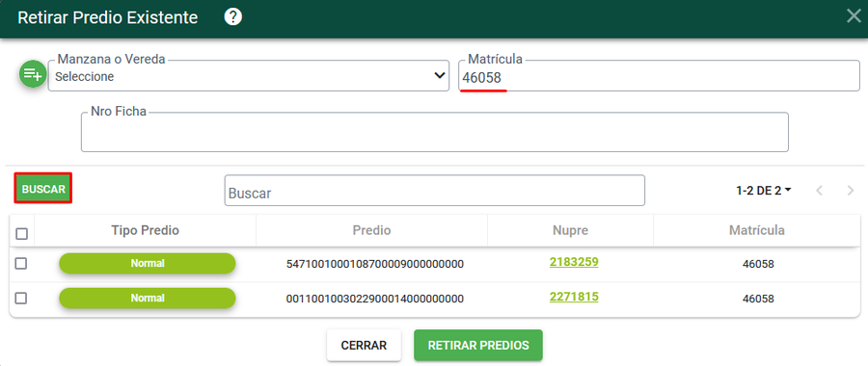Sort by the Tipo Predio column header
This screenshot has width=868, height=366.
(x=145, y=230)
